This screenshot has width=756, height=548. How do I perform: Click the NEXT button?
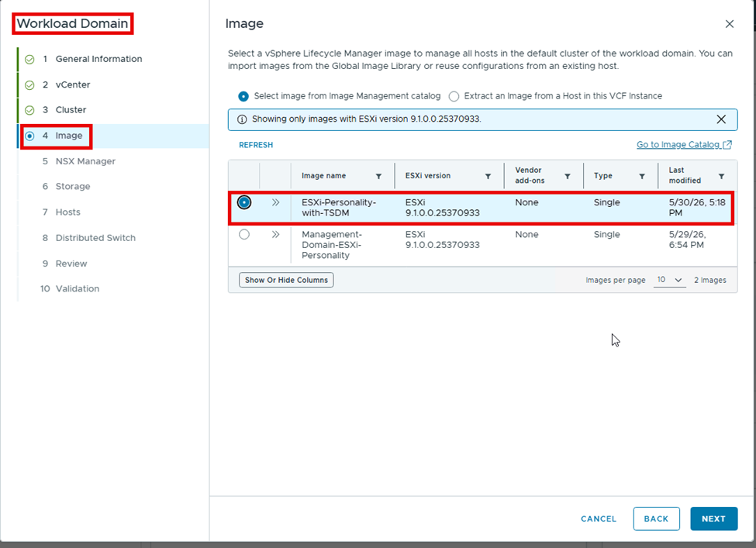713,519
